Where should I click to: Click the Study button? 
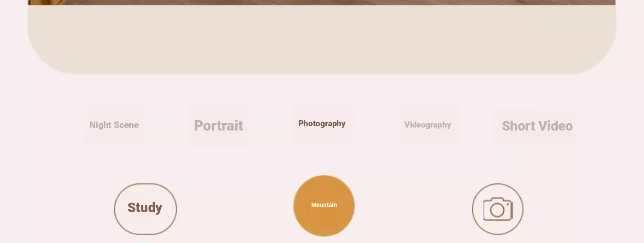pos(145,209)
